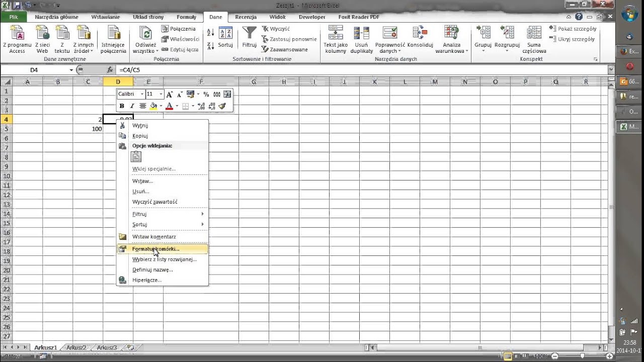Click the Excel Help question mark icon
644x362 pixels.
[580, 17]
